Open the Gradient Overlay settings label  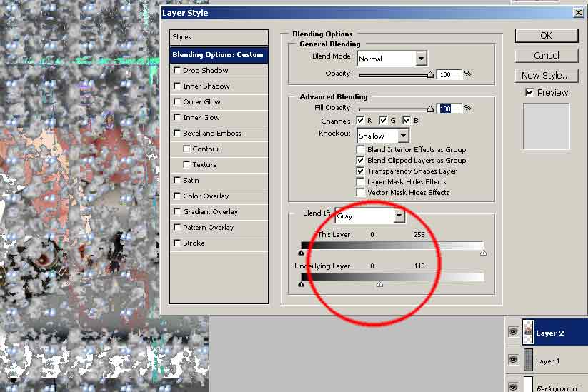coord(210,212)
